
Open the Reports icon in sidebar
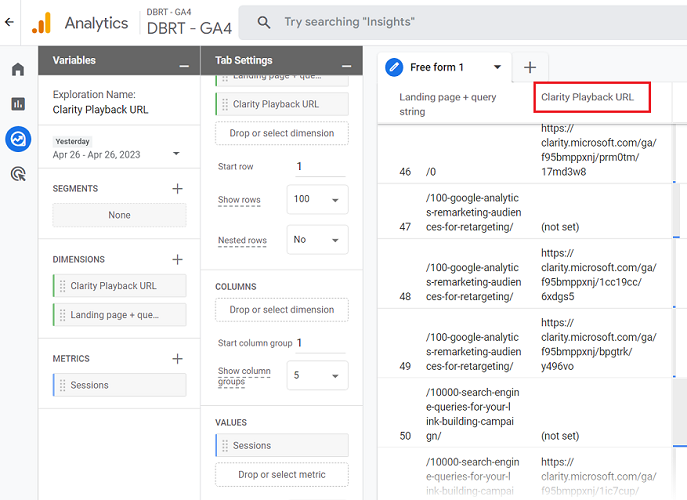point(18,103)
